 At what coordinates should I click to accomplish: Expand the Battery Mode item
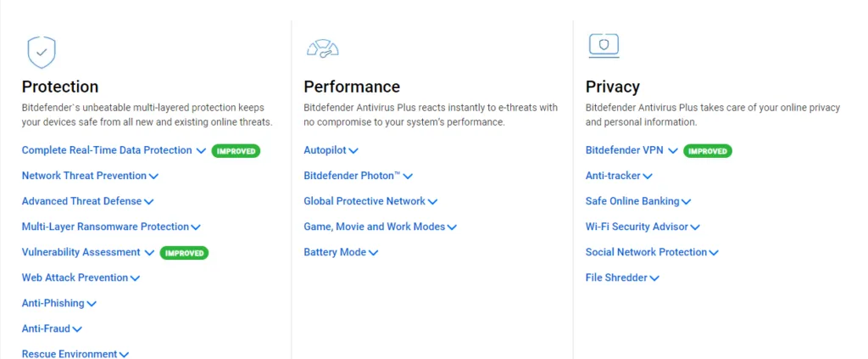click(341, 252)
